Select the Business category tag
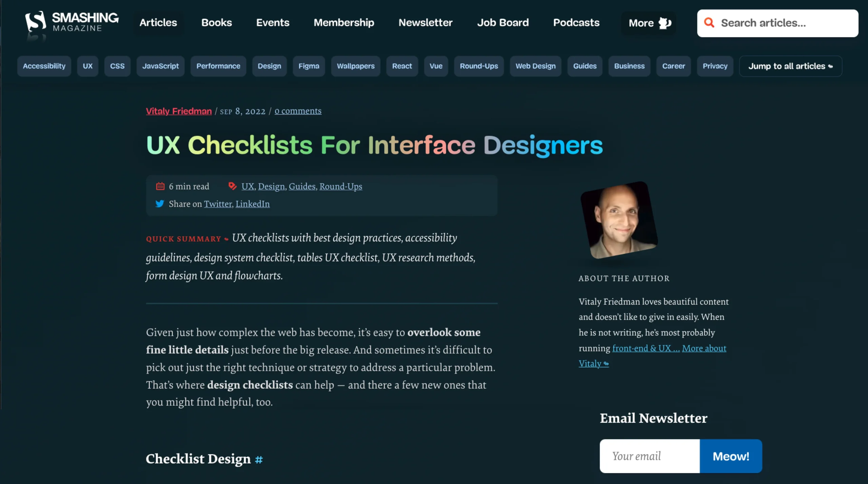The height and width of the screenshot is (484, 868). point(629,66)
